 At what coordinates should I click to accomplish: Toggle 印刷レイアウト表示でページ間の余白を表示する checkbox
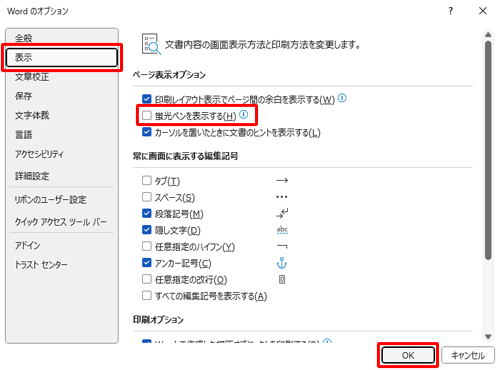pos(147,99)
